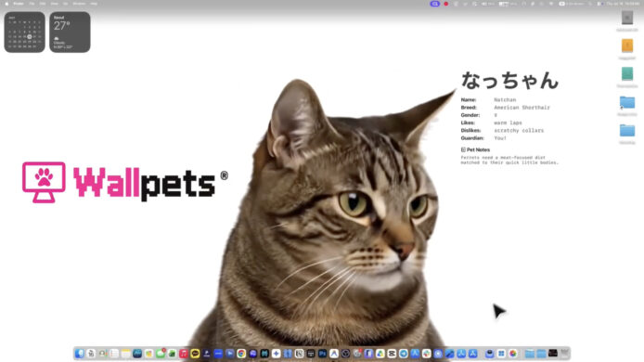Open the Seoul 27° weather widget
The image size is (644, 362).
click(x=70, y=32)
